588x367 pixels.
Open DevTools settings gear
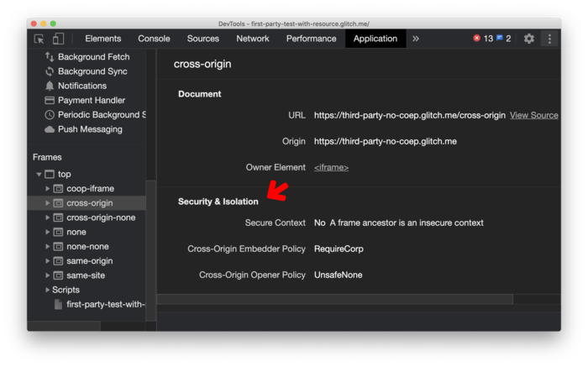tap(529, 39)
